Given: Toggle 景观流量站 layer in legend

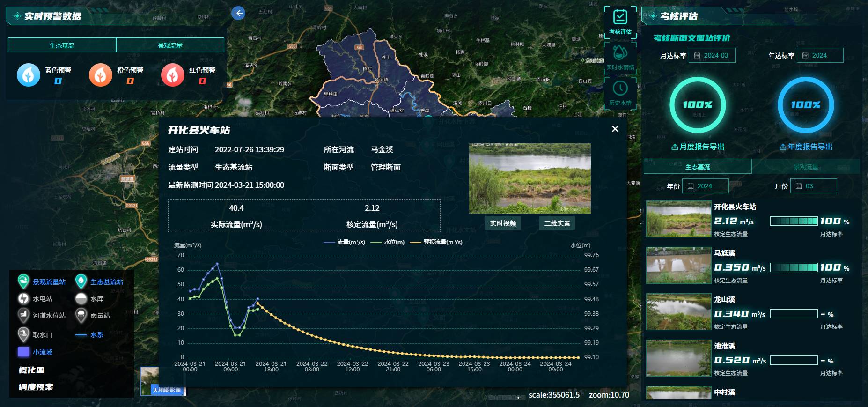Looking at the screenshot, I should click(42, 281).
